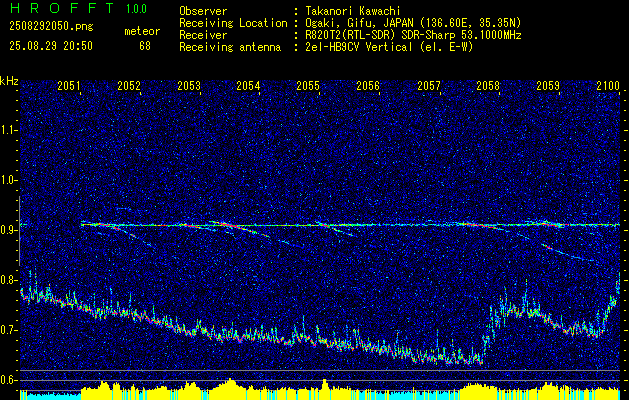Click the meteor label

pos(142,31)
